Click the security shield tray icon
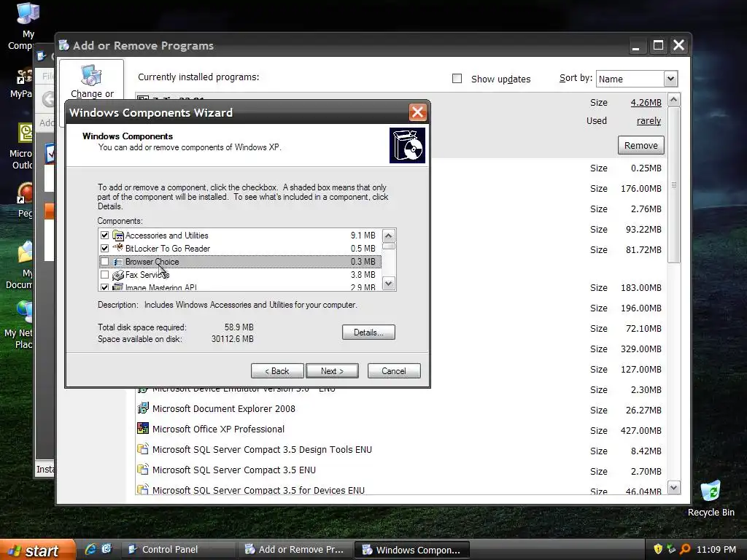The width and height of the screenshot is (747, 560). tap(658, 549)
